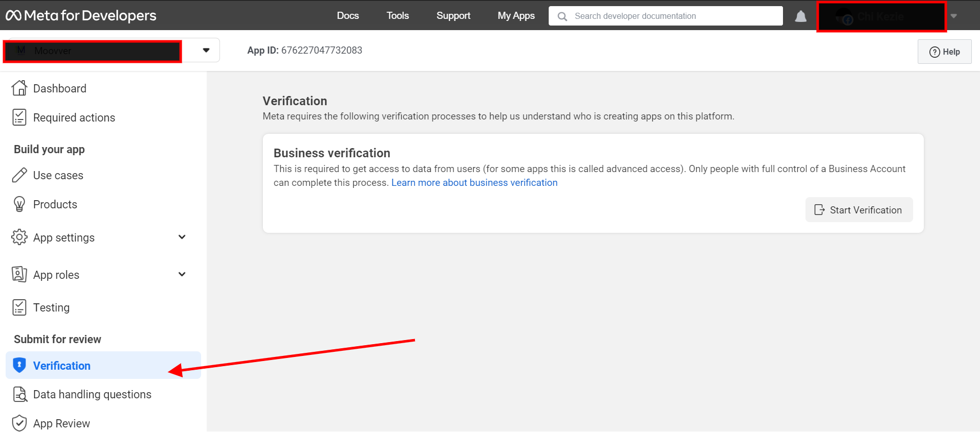Image resolution: width=980 pixels, height=432 pixels.
Task: Click the user profile name in header
Action: point(881,17)
